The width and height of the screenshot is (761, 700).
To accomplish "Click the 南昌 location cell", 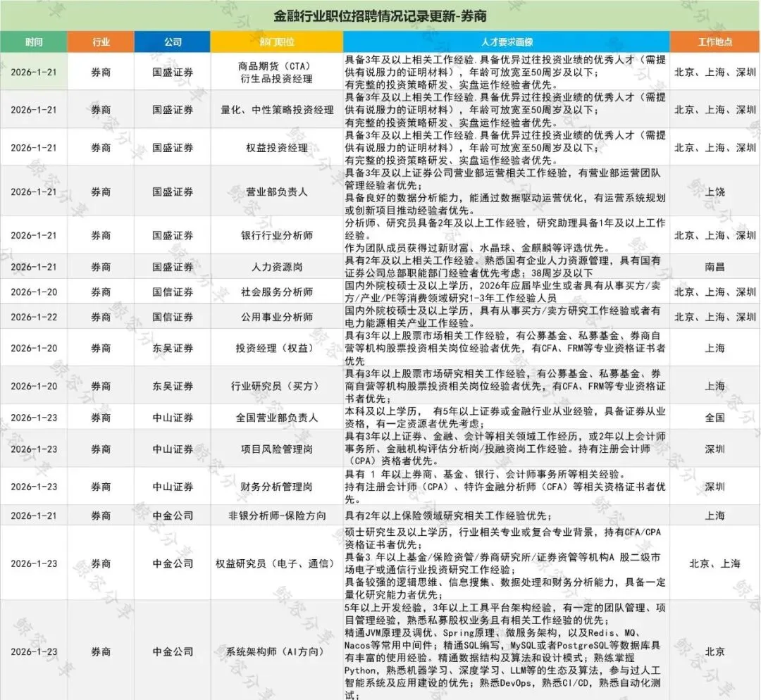I will coord(715,267).
